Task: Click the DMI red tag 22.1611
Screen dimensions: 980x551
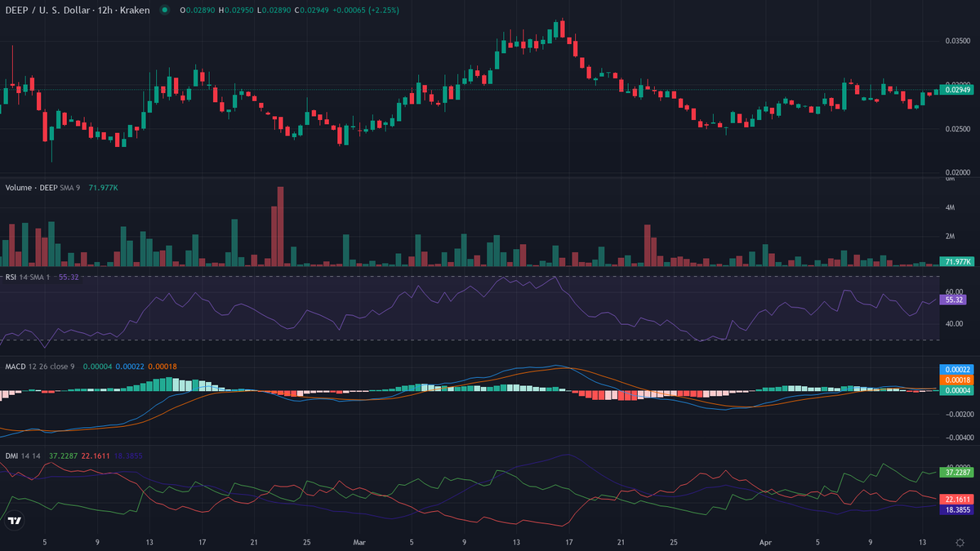Action: coord(957,499)
